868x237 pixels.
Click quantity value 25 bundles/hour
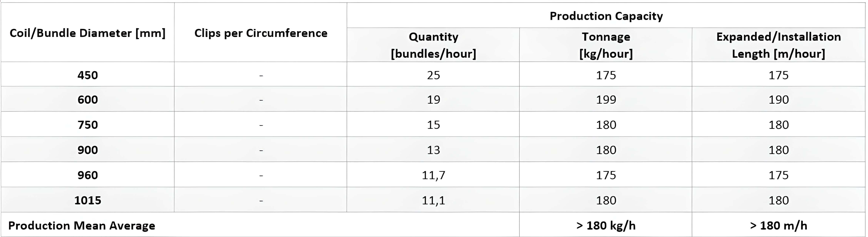pos(433,75)
